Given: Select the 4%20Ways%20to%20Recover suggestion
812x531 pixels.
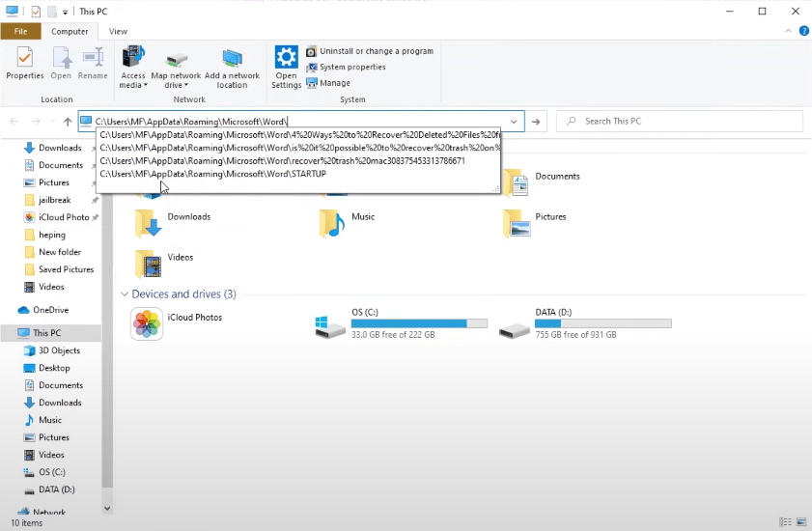Looking at the screenshot, I should [298, 135].
